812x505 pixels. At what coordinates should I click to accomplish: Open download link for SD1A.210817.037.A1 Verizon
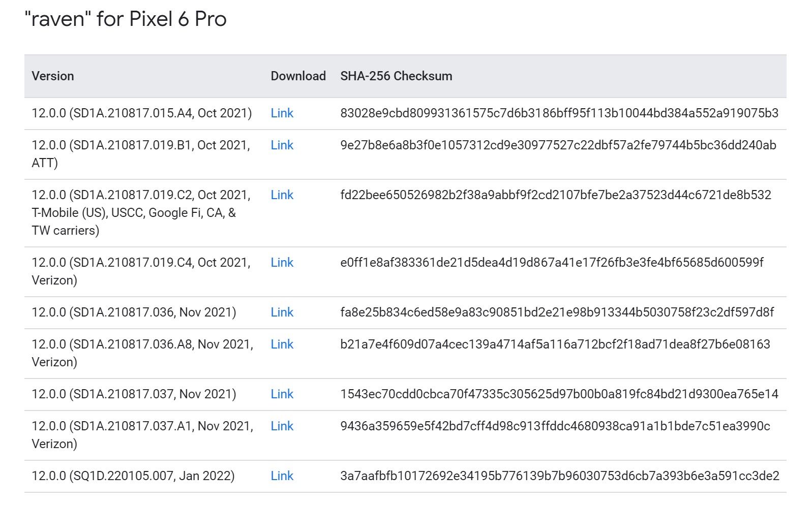pyautogui.click(x=282, y=426)
